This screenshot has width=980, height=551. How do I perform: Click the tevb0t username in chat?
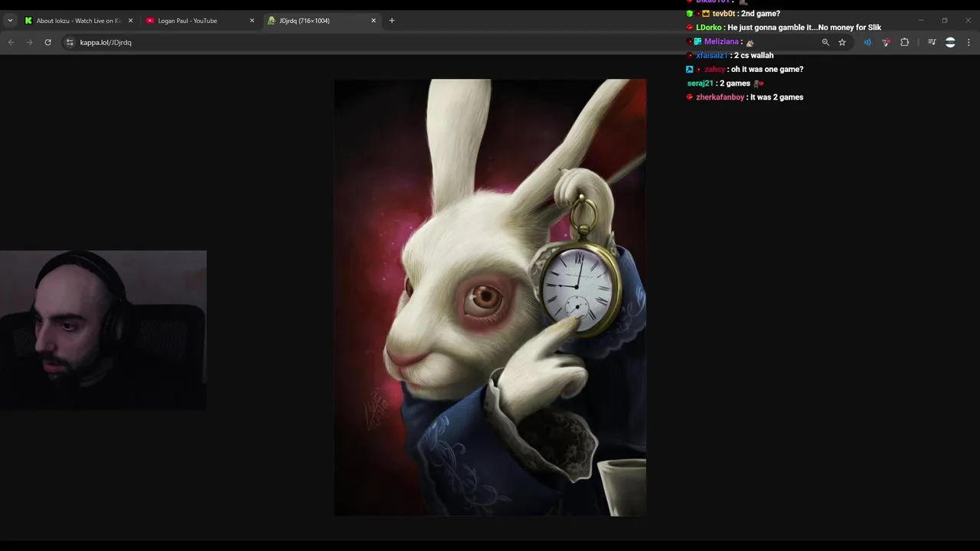[x=724, y=14]
